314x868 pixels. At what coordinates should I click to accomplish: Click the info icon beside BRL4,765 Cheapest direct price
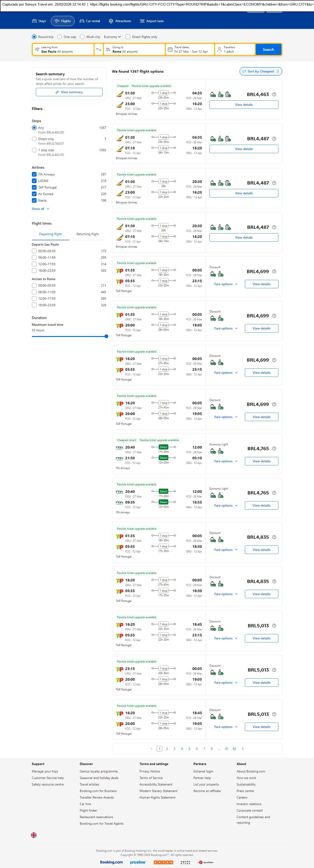(x=274, y=449)
